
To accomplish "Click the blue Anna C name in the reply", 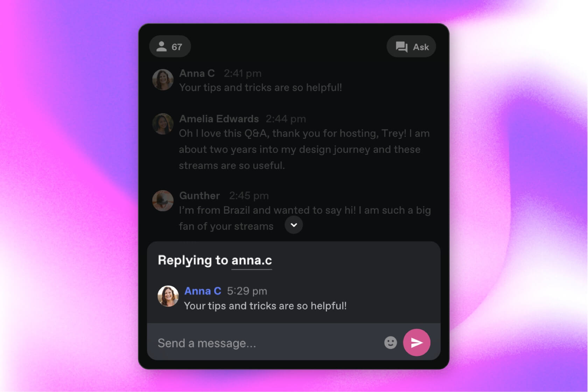I will tap(203, 291).
